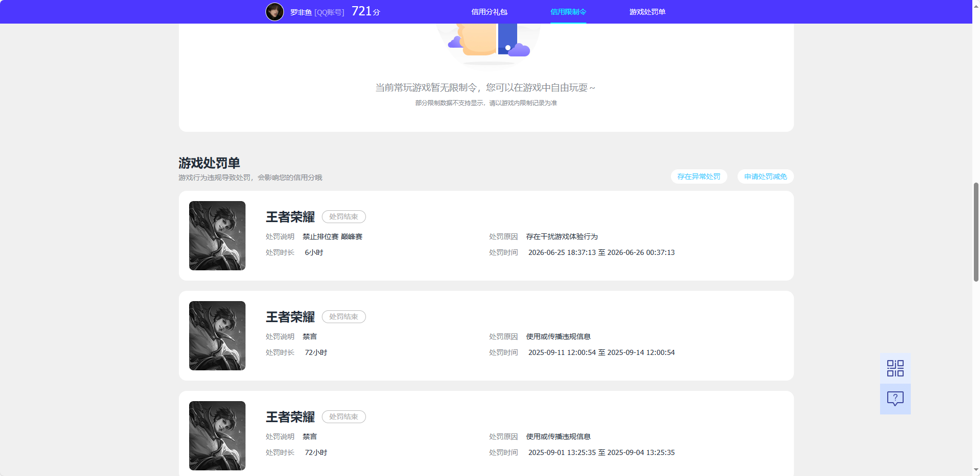Image resolution: width=980 pixels, height=476 pixels.
Task: Click the time range starting 2025-09-01 13:25:35
Action: pyautogui.click(x=601, y=453)
